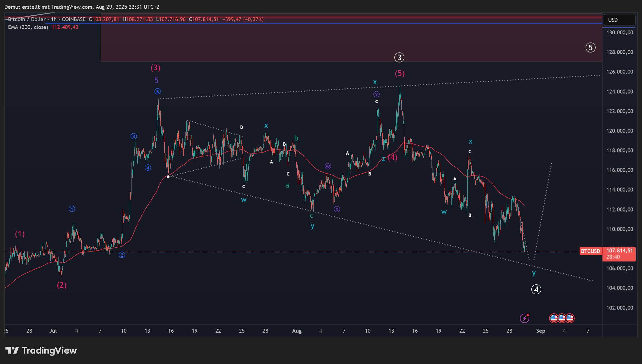Click the EMA (200, close) indicator legend
This screenshot has height=364, width=642.
[x=28, y=27]
